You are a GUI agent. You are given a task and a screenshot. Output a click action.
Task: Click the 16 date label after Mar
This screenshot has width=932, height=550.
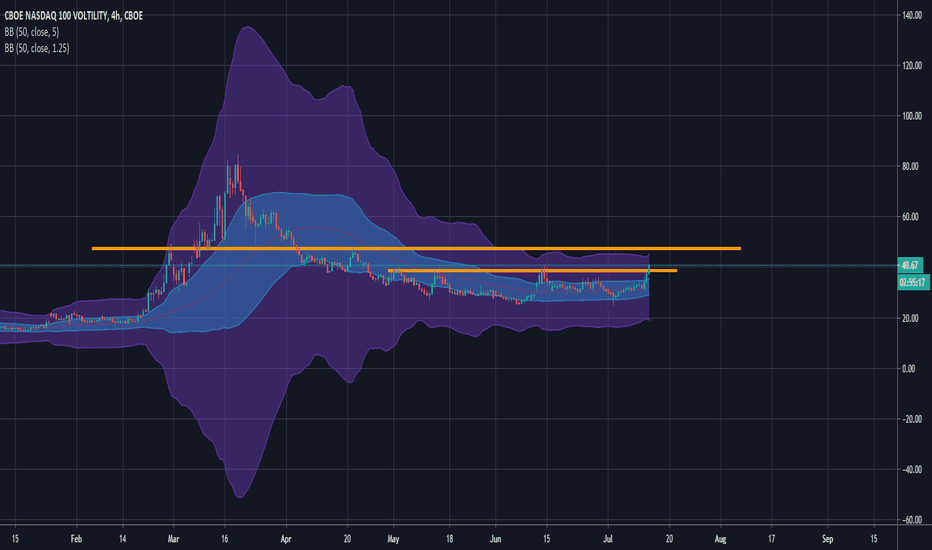[x=224, y=539]
